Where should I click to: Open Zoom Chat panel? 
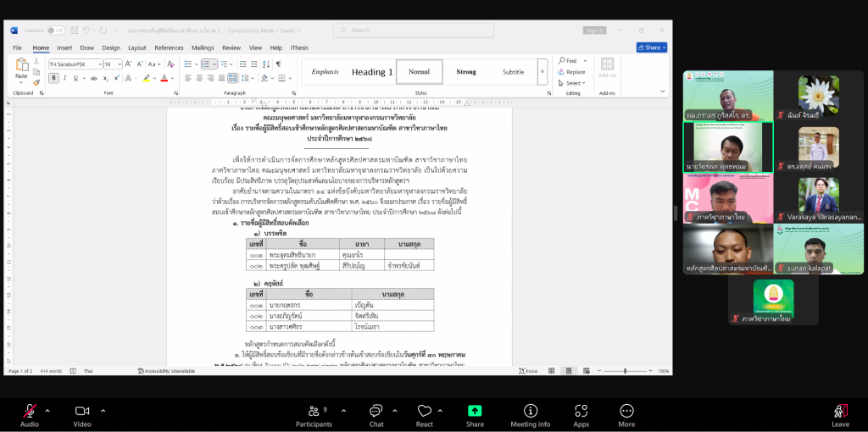click(x=376, y=415)
